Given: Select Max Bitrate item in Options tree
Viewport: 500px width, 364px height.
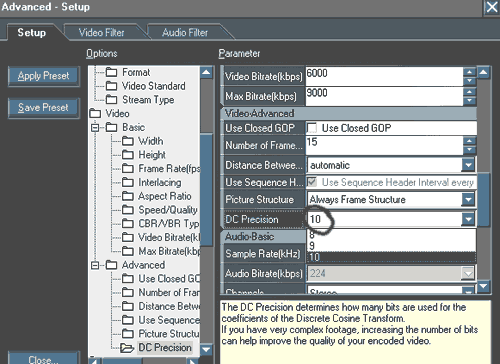Looking at the screenshot, I should point(169,251).
